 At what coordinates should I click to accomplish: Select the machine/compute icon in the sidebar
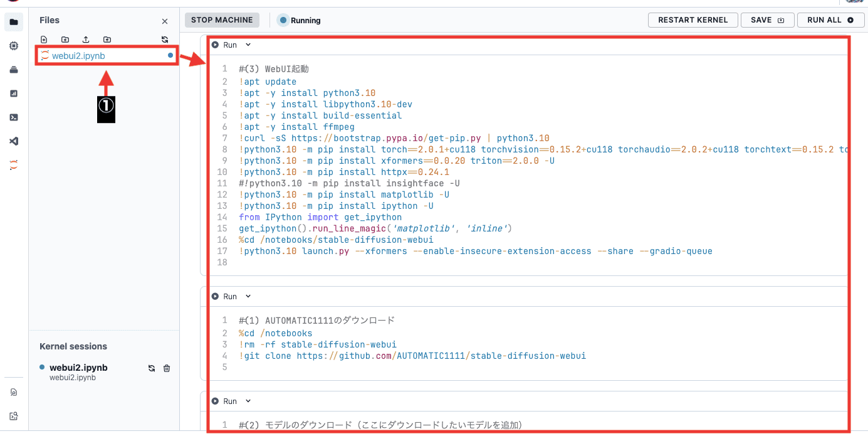click(x=14, y=46)
